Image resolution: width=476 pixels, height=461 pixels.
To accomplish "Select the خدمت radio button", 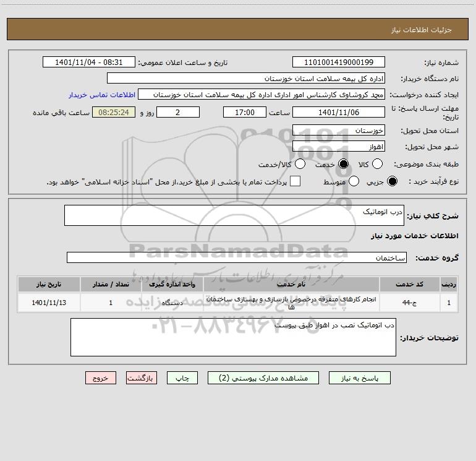I will [x=344, y=164].
